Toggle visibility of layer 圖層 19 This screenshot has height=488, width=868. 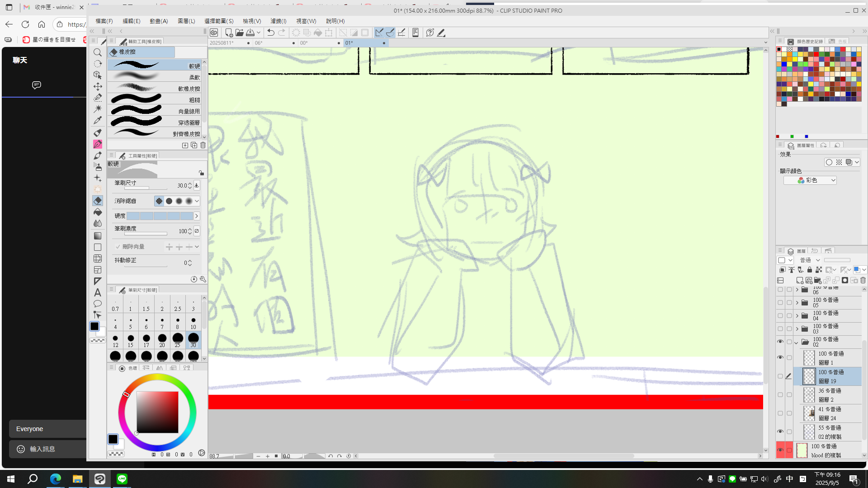point(780,376)
